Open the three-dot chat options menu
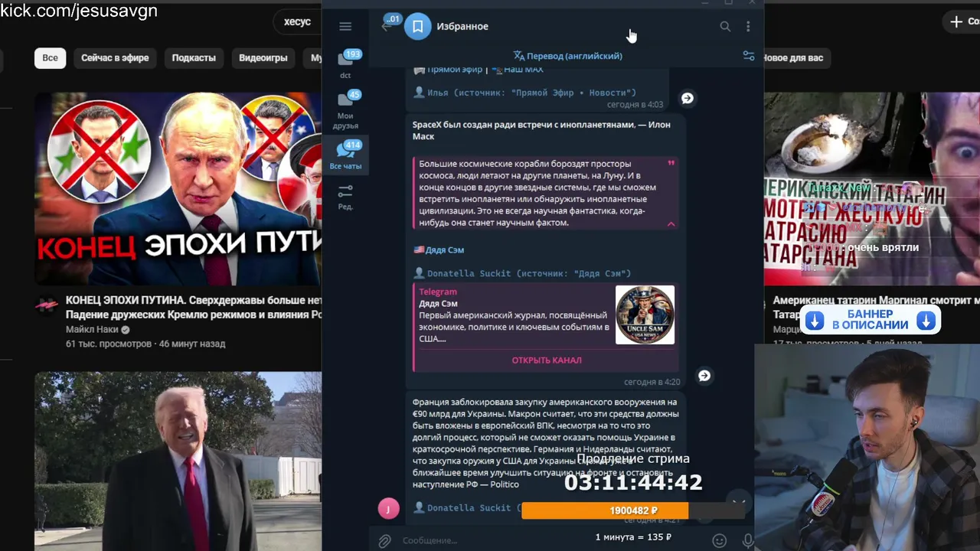The height and width of the screenshot is (551, 980). point(748,26)
